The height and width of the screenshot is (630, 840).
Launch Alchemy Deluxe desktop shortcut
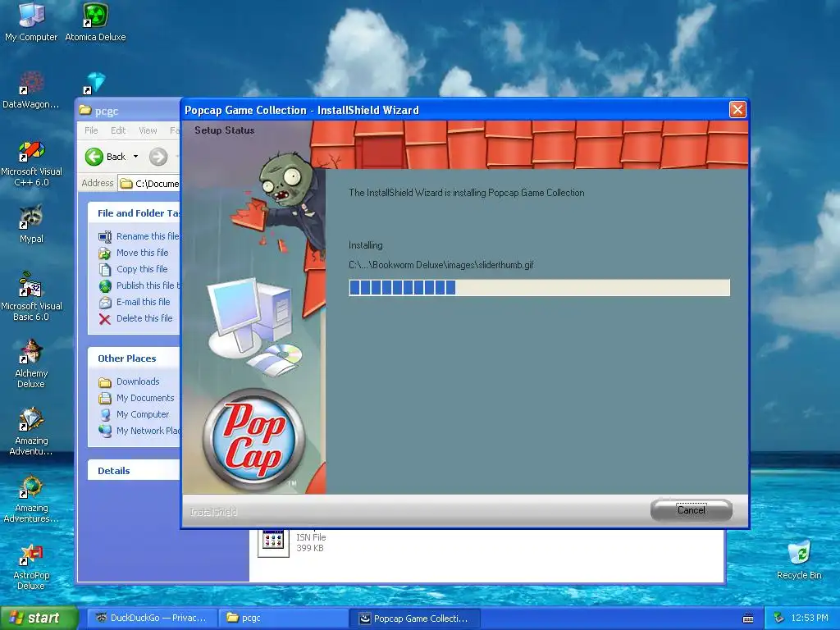coord(31,364)
